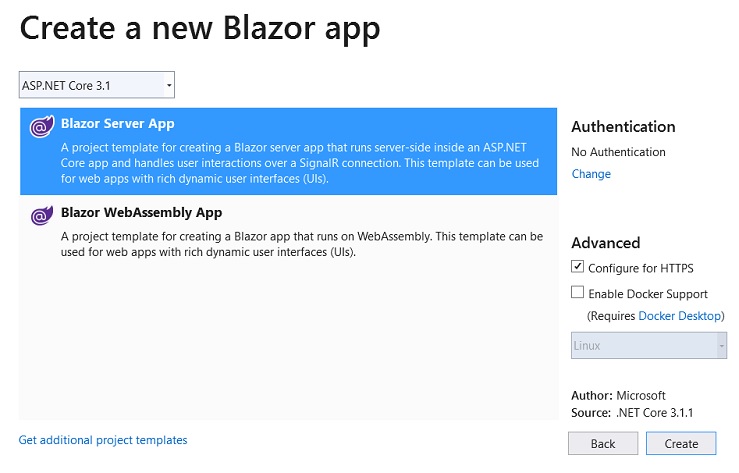This screenshot has width=739, height=473.
Task: Click the Blazor WebAssembly App title text
Action: pos(141,213)
